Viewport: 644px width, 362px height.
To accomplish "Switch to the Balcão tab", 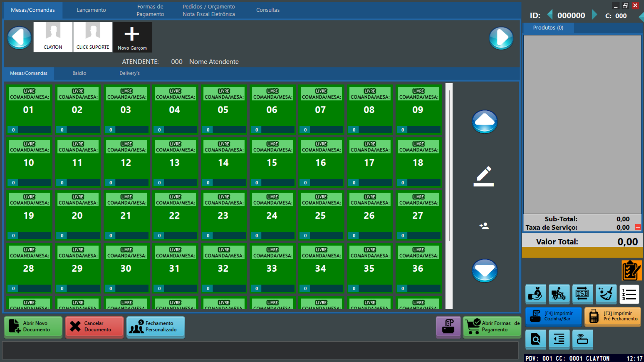I will (x=79, y=73).
